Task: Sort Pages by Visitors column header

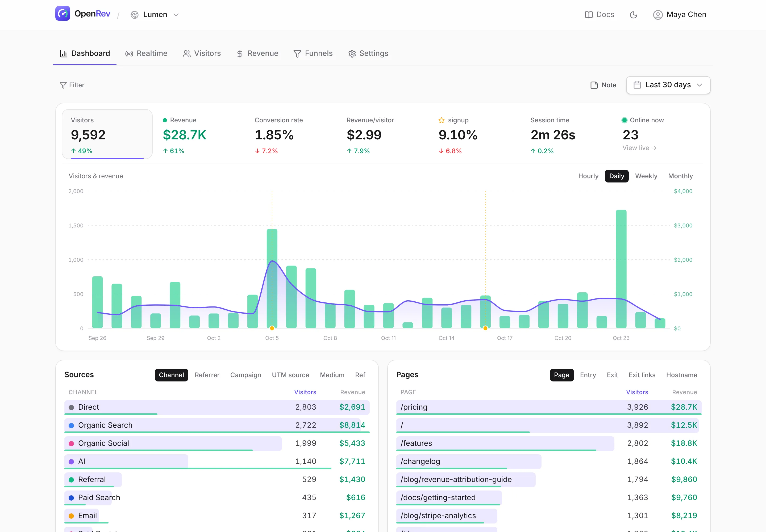Action: [637, 392]
